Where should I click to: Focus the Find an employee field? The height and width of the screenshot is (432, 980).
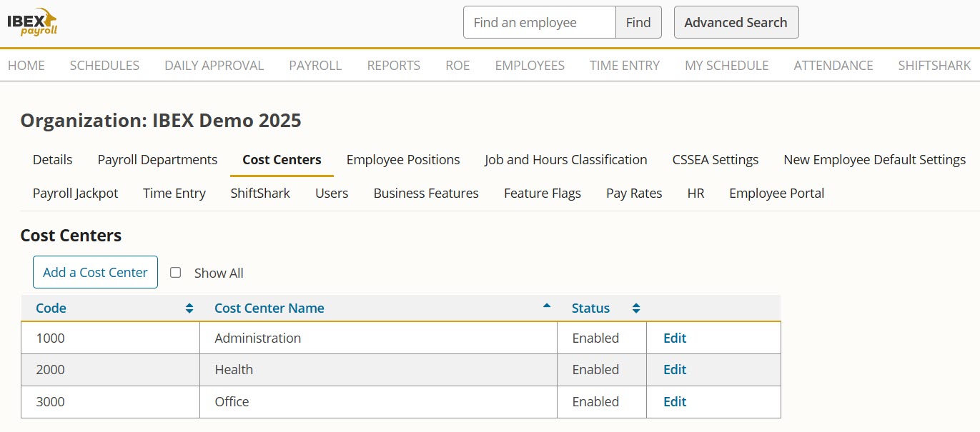click(x=540, y=22)
